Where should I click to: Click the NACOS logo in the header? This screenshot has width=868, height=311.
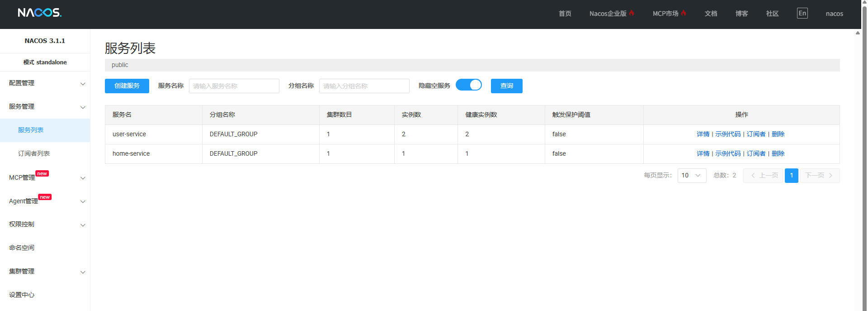point(40,13)
